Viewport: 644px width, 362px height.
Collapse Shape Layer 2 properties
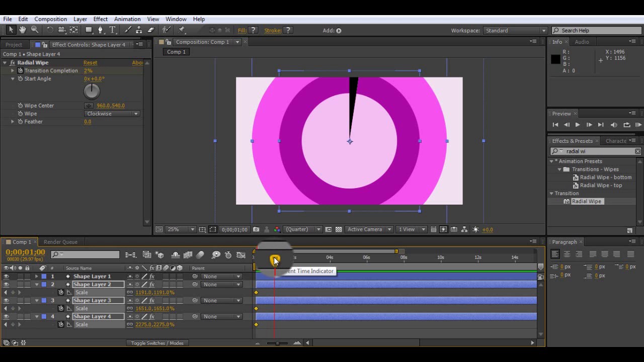click(x=36, y=285)
